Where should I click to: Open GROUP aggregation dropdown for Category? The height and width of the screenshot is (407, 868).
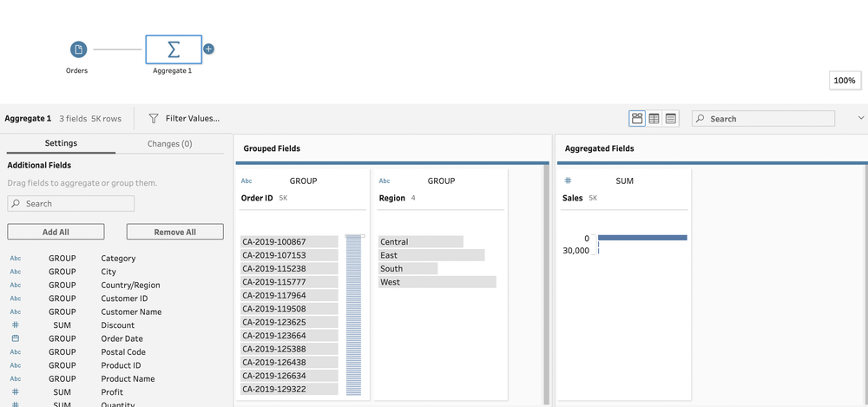click(62, 259)
